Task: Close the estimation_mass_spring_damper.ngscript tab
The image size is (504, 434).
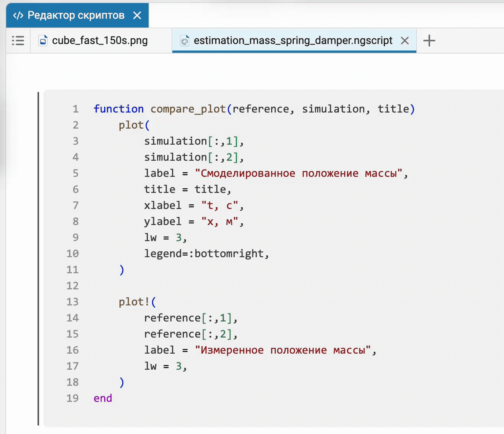Action: [405, 41]
